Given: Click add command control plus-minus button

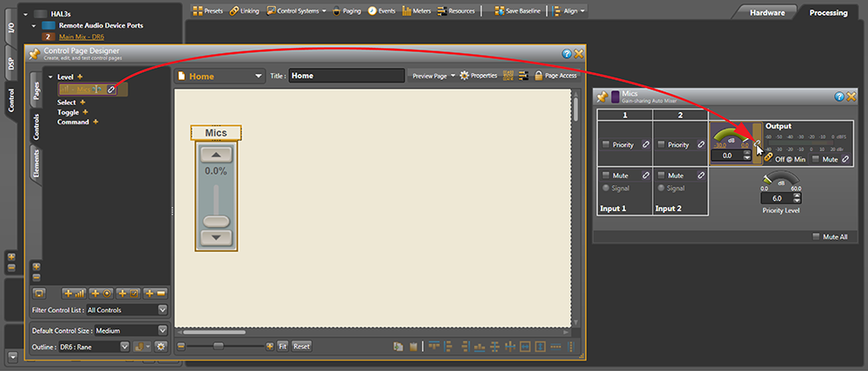Looking at the screenshot, I should point(155,294).
